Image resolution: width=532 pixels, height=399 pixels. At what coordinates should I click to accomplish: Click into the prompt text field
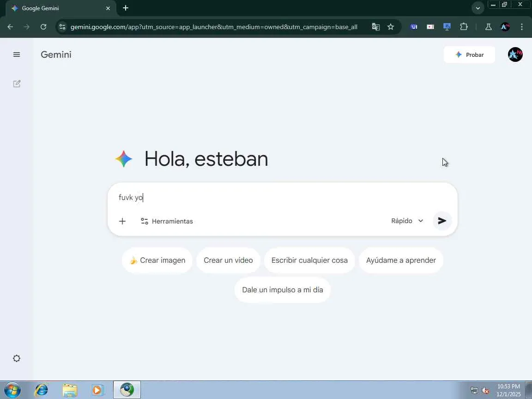coord(282,198)
